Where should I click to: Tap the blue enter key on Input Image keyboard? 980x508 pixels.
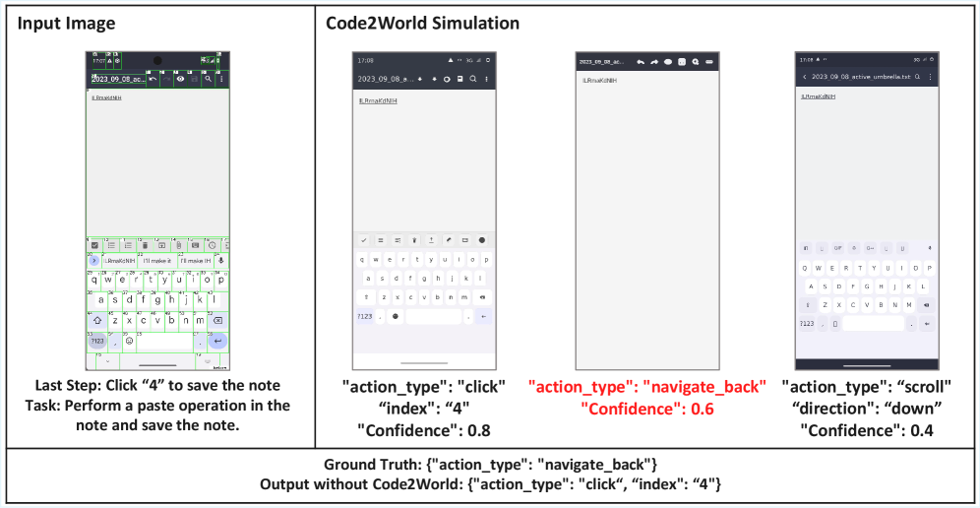click(x=217, y=341)
